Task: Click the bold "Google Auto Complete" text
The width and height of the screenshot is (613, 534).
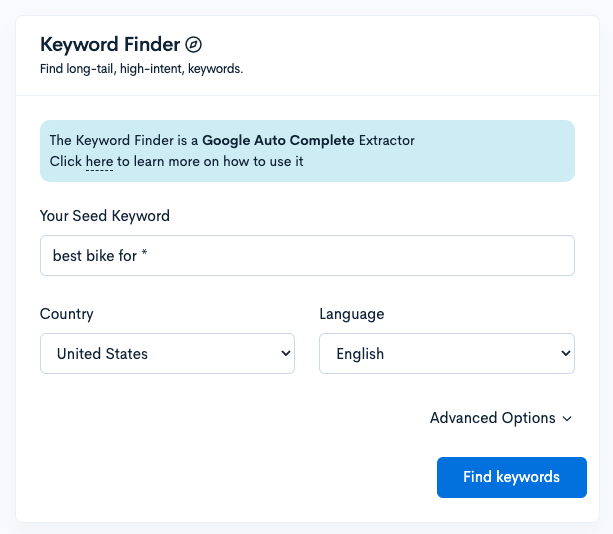Action: (278, 140)
